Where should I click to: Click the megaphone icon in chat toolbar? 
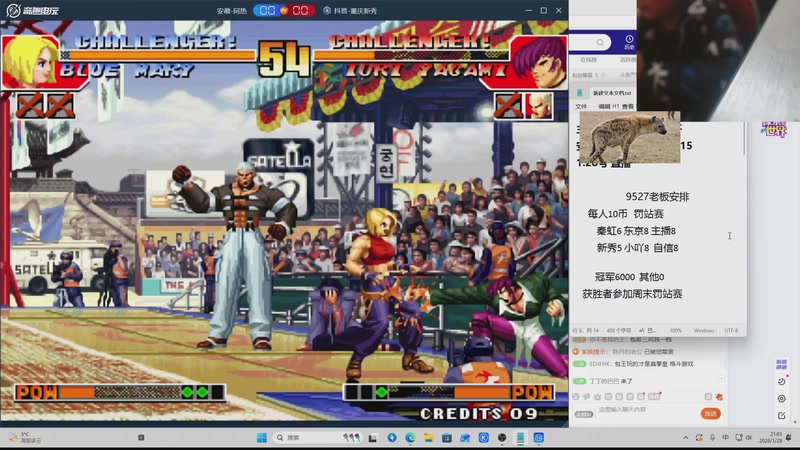point(587,396)
